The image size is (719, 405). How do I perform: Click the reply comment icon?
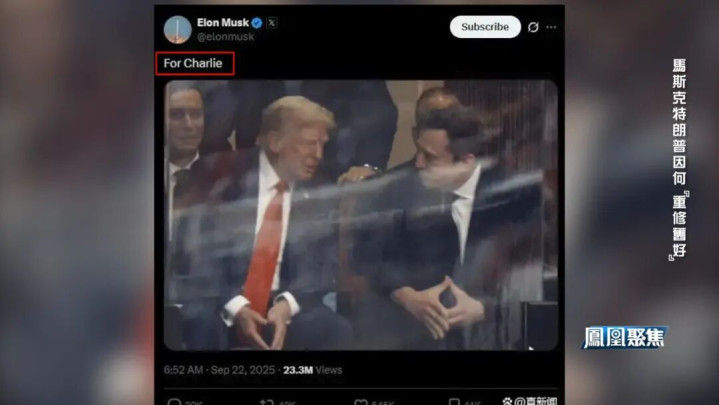point(174,402)
